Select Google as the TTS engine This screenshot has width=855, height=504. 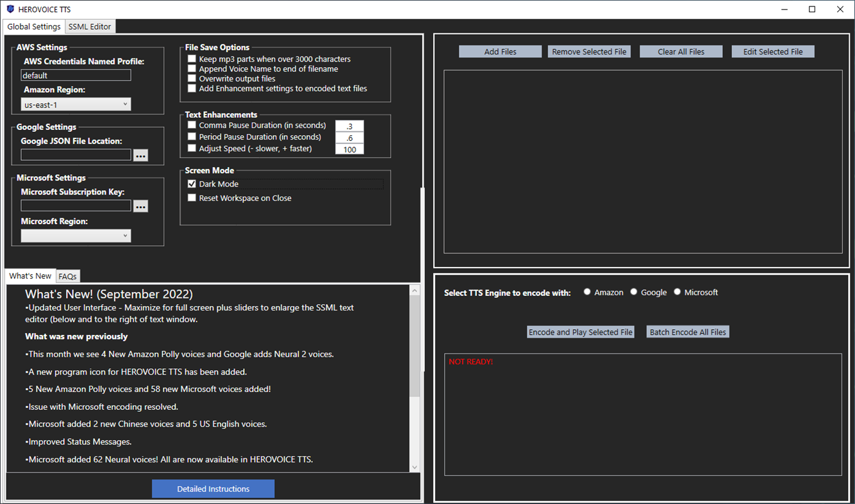click(x=634, y=291)
